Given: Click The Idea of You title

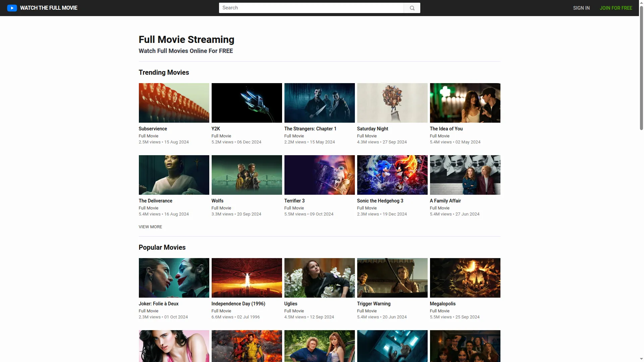Looking at the screenshot, I should (446, 129).
